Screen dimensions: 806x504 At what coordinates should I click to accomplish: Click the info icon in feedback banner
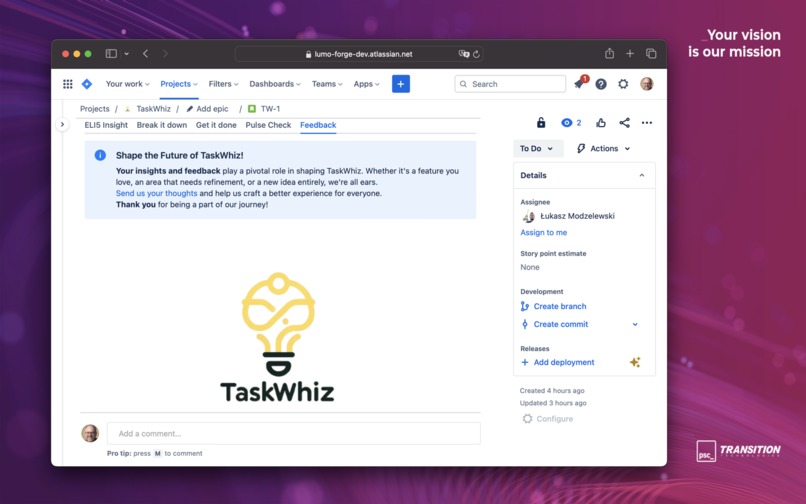click(x=100, y=155)
